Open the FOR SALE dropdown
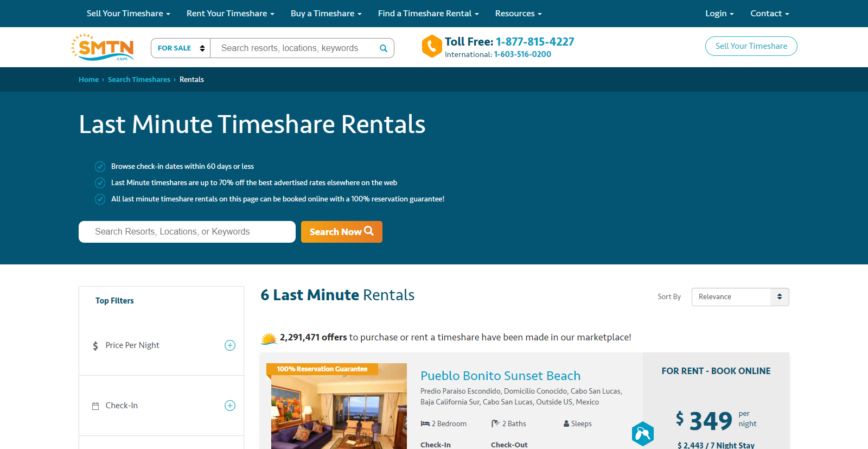Screen dimensions: 868x449 point(181,48)
